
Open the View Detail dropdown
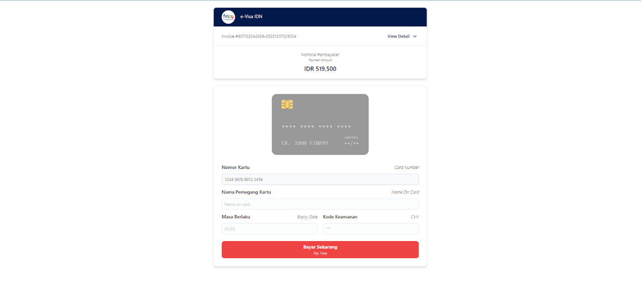[x=402, y=36]
